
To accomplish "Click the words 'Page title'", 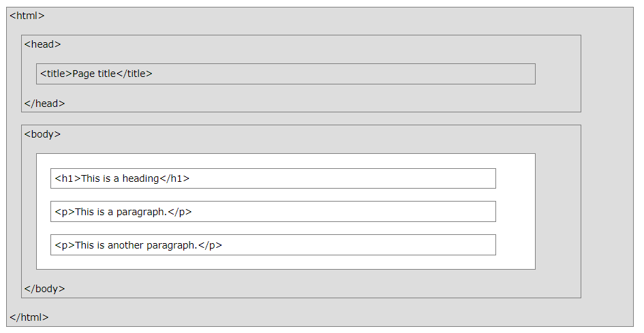I will point(94,74).
